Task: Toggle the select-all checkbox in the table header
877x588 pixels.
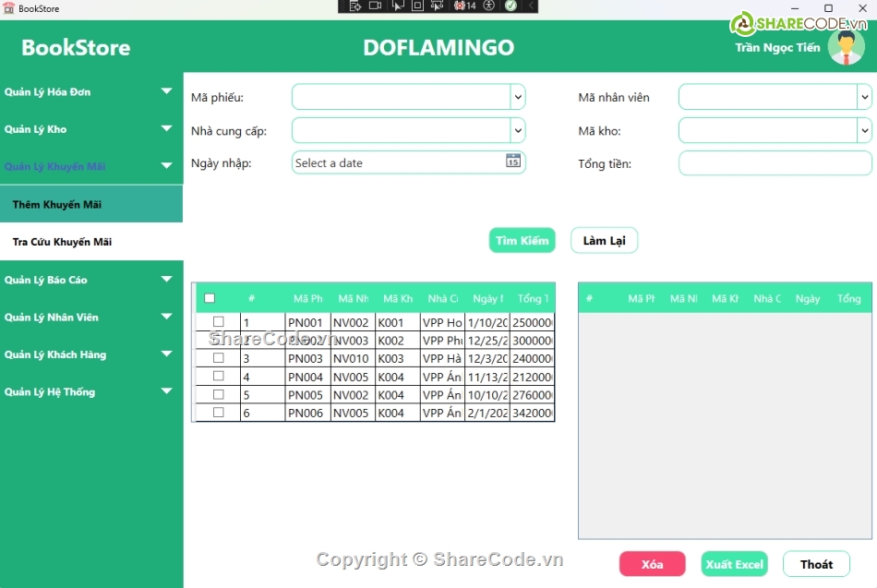Action: [210, 298]
